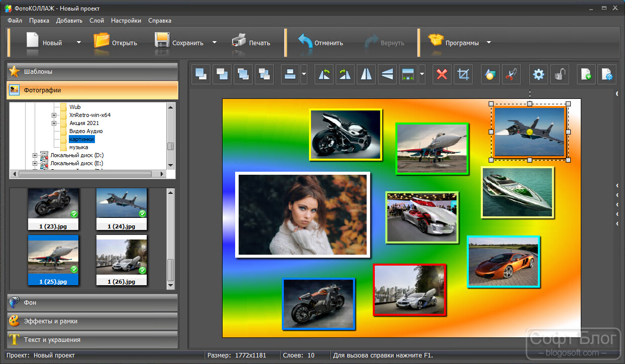Bring layer to front icon
The height and width of the screenshot is (364, 625).
[201, 75]
